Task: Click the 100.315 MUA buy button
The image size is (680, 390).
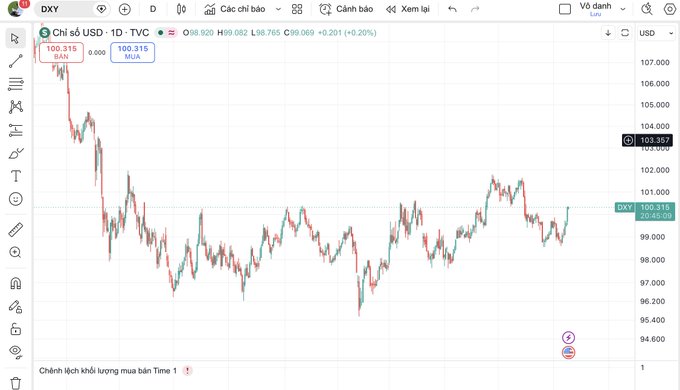Action: [133, 52]
